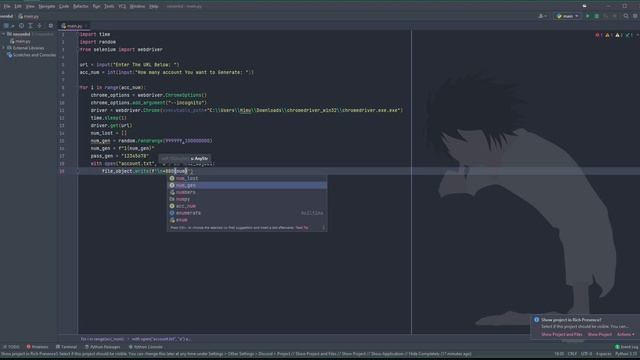Open the Window menu
The height and width of the screenshot is (360, 640).
point(137,6)
